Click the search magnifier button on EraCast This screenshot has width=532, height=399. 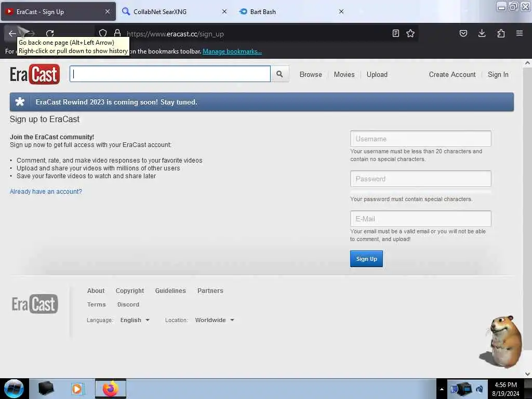[x=280, y=74]
